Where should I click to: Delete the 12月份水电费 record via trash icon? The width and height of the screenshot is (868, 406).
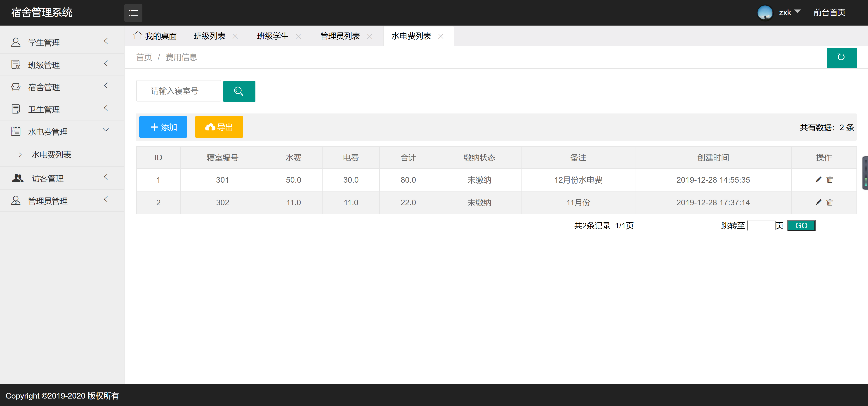830,179
